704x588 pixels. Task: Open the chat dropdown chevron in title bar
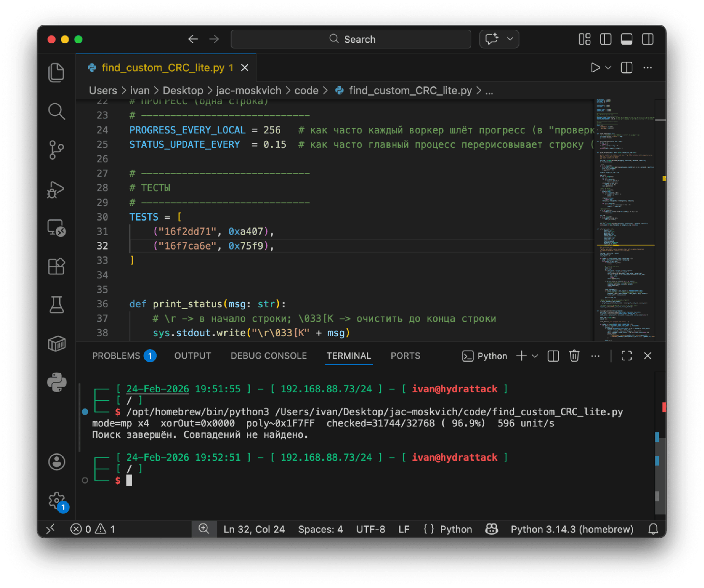510,39
